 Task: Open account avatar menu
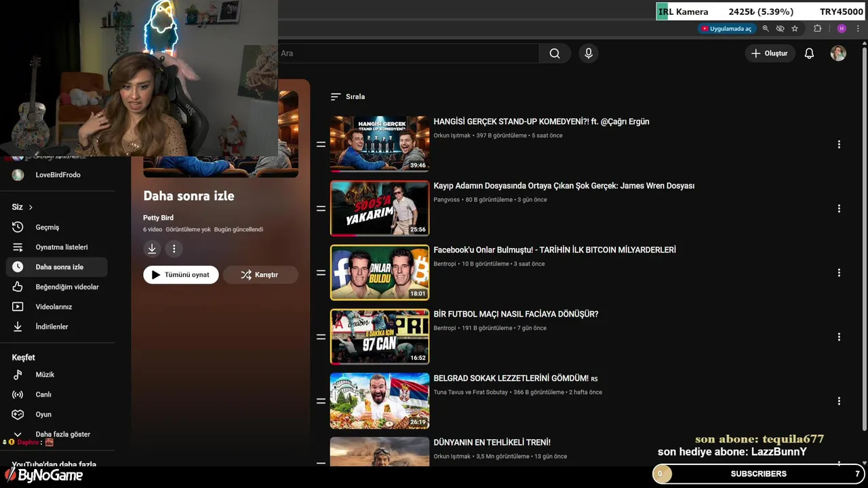[838, 54]
